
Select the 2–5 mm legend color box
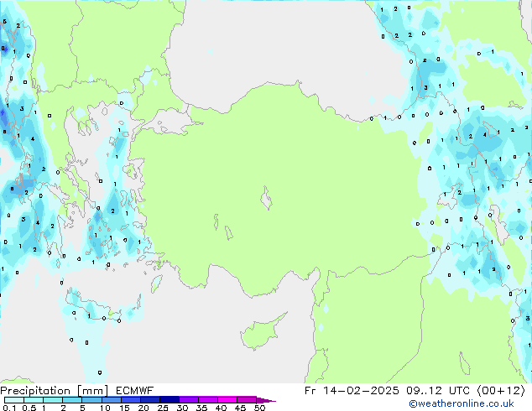(72, 400)
